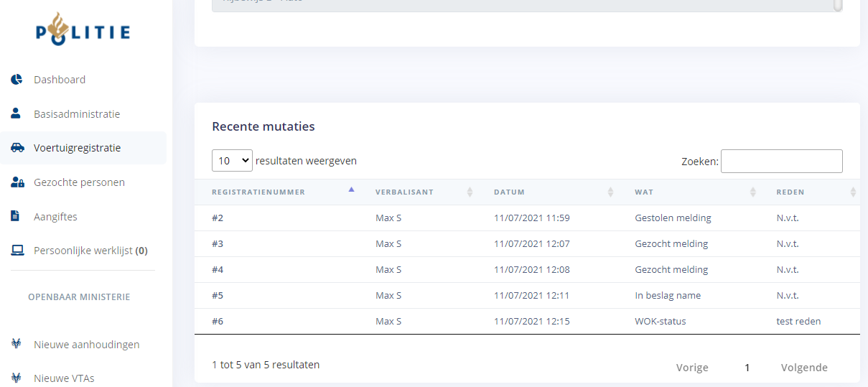Click the Dashboard pie chart icon

pyautogui.click(x=17, y=80)
